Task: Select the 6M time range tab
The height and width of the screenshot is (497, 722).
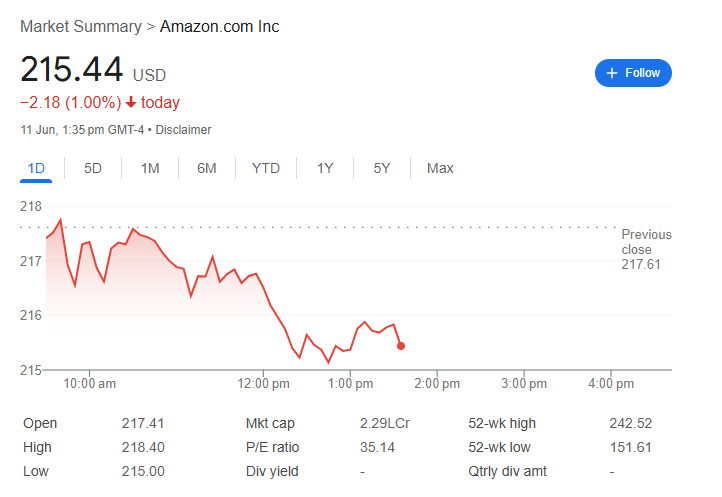Action: coord(207,168)
